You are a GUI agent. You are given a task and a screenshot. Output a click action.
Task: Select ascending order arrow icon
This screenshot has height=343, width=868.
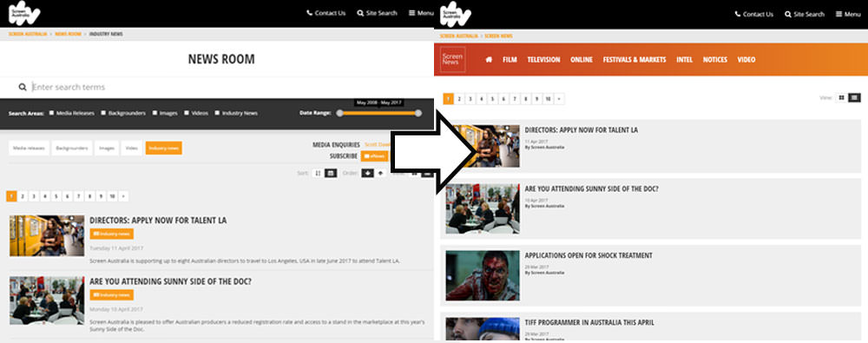[x=380, y=173]
